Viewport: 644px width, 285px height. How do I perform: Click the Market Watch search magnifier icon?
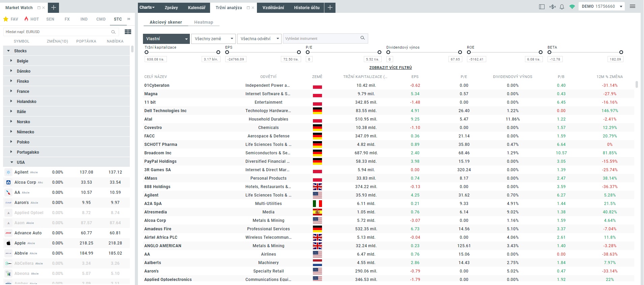[x=113, y=32]
